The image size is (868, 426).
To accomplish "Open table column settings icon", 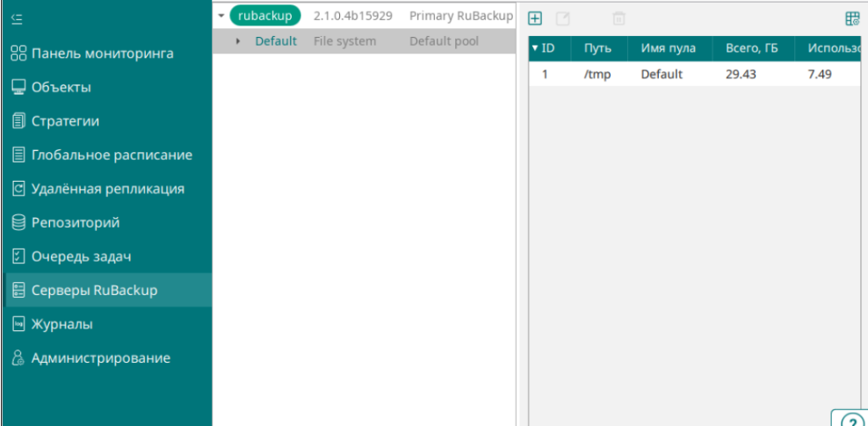I will point(852,18).
